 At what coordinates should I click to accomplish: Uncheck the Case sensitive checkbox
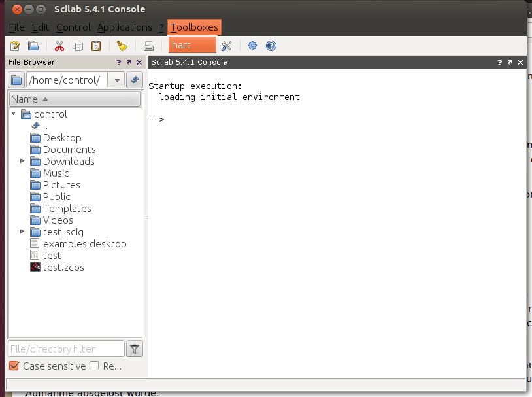pyautogui.click(x=14, y=366)
